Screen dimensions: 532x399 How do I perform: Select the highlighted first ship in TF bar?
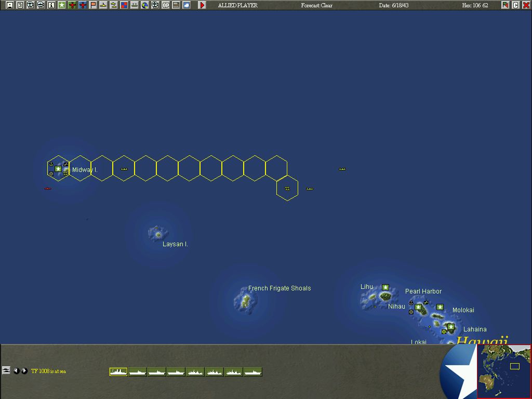(x=118, y=372)
